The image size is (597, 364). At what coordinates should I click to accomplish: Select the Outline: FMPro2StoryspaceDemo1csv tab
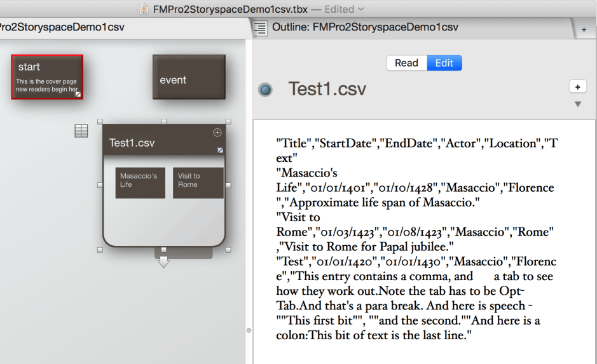click(365, 27)
